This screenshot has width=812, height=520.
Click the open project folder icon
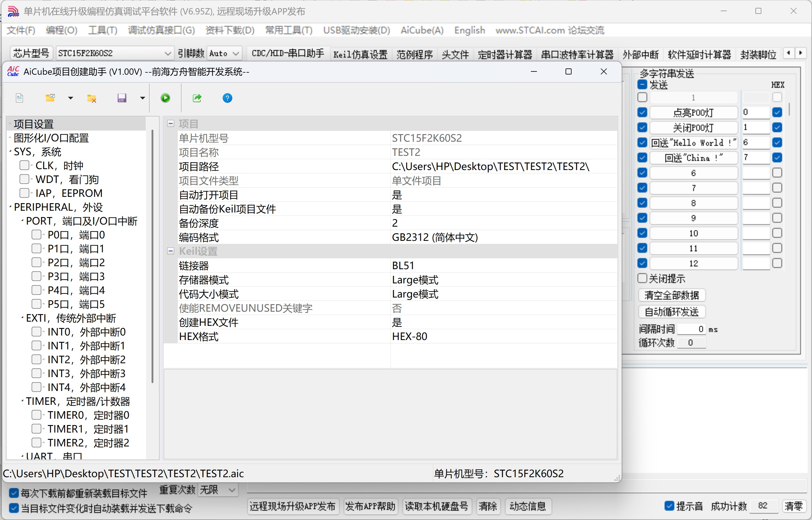(x=50, y=98)
